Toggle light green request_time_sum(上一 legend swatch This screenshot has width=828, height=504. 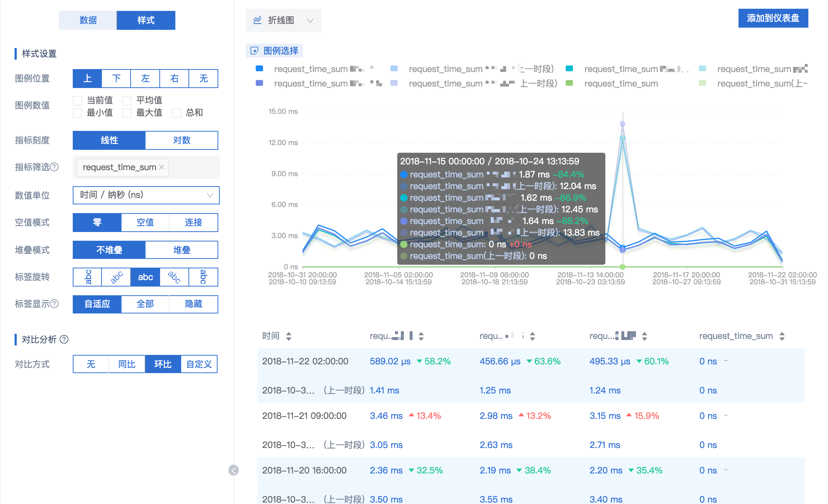click(703, 83)
